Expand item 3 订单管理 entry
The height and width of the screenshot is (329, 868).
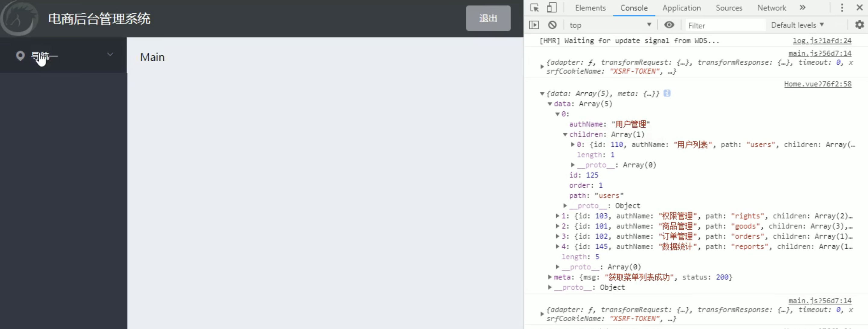(557, 236)
